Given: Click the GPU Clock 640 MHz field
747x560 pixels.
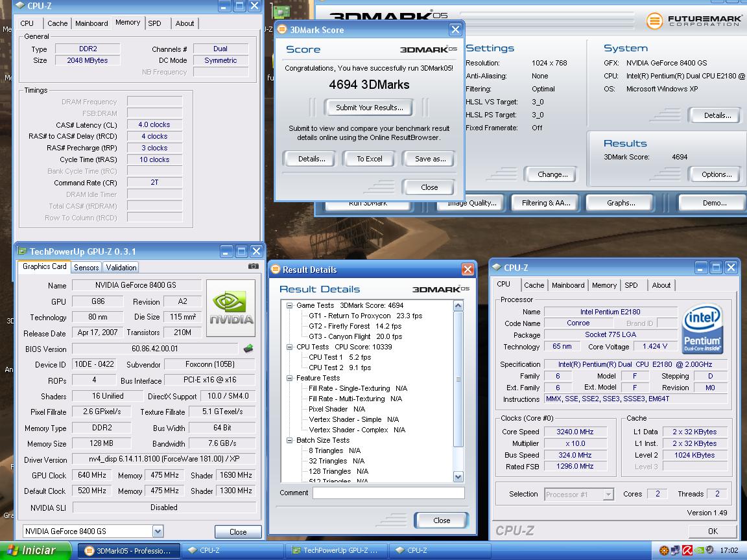Looking at the screenshot, I should (92, 475).
